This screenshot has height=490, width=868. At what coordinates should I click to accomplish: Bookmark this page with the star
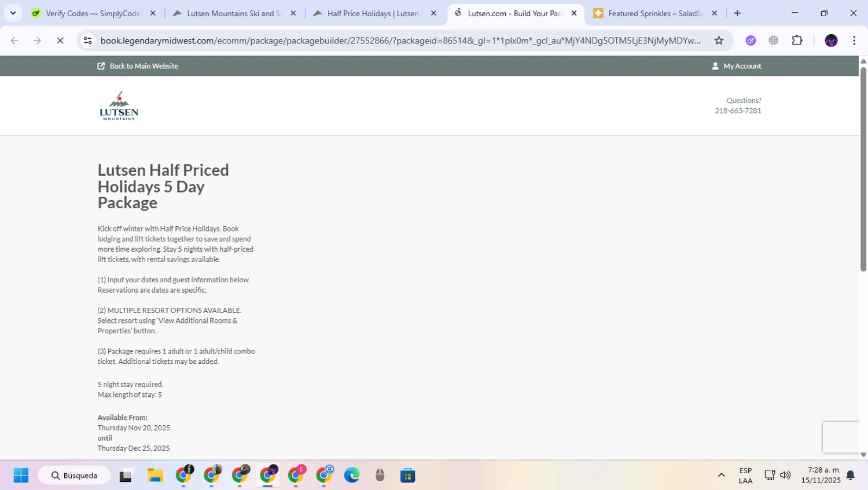pyautogui.click(x=719, y=40)
